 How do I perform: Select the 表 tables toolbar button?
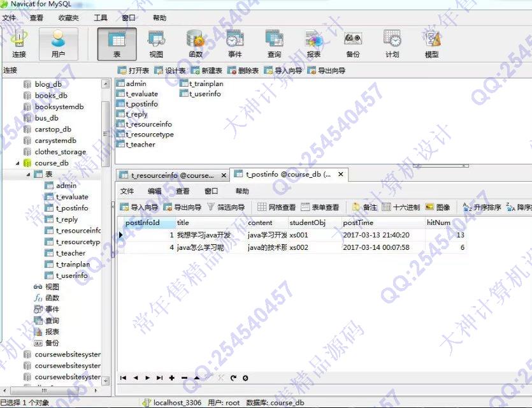(117, 44)
